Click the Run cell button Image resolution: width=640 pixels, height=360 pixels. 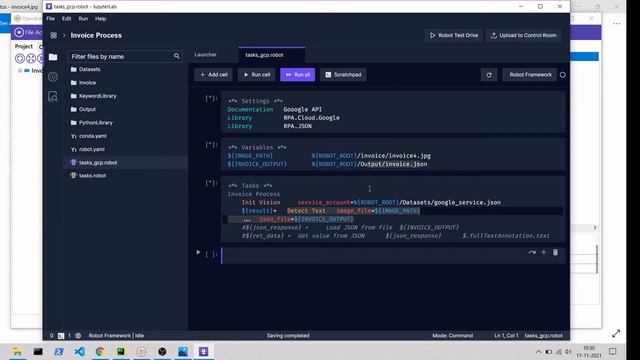coord(257,75)
